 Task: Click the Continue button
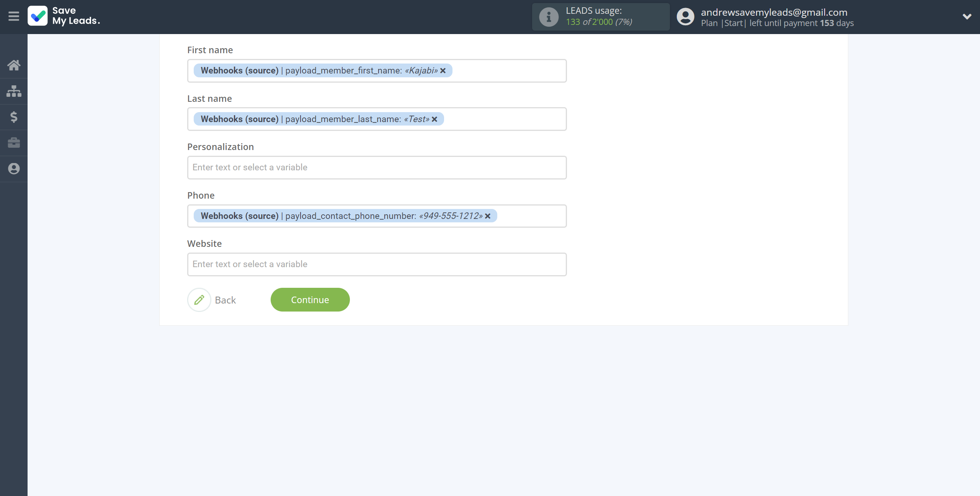310,300
